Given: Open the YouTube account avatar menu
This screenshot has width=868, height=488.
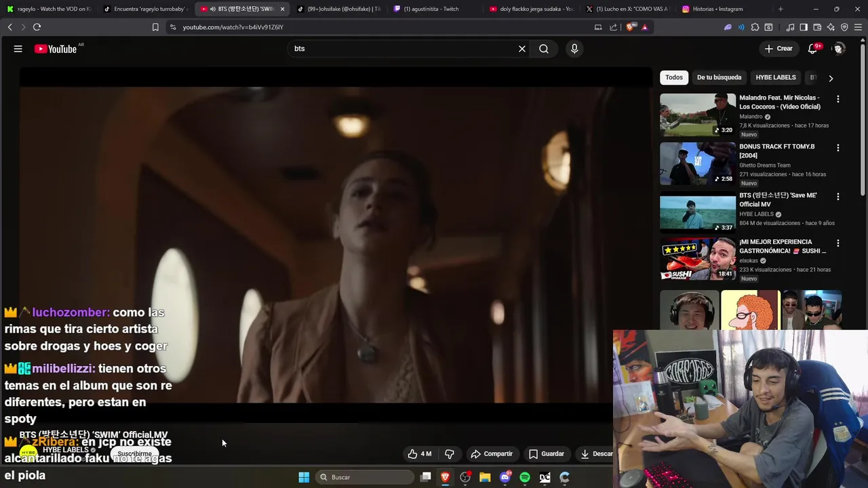Looking at the screenshot, I should pos(839,49).
